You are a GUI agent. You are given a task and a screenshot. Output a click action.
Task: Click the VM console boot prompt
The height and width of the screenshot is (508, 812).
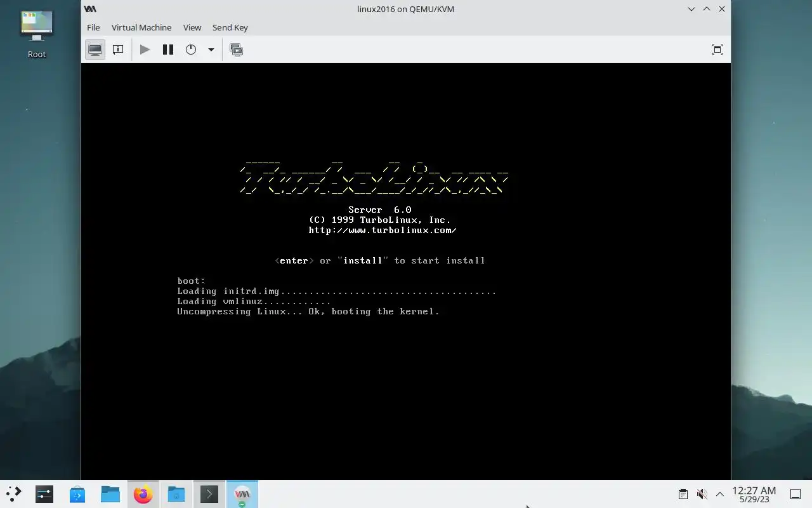pos(191,281)
